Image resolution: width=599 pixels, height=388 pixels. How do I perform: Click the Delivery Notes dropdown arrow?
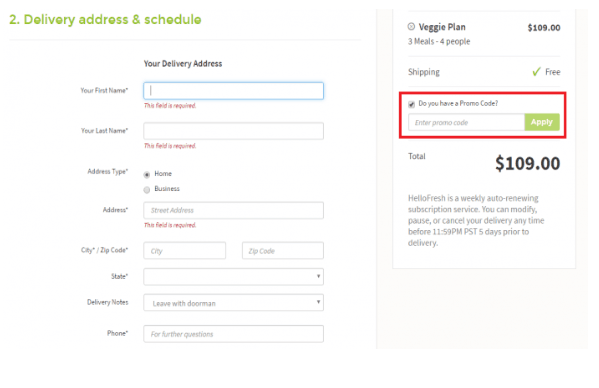318,302
